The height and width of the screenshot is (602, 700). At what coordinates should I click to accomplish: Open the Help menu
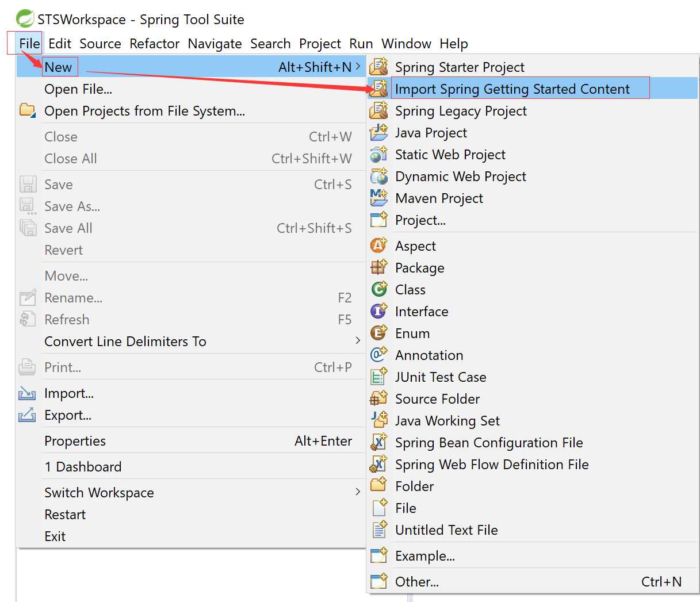[454, 44]
